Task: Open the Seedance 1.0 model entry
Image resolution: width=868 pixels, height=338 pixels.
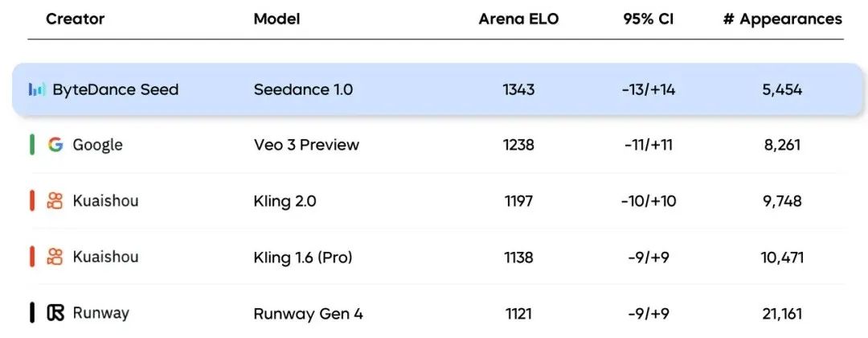Action: coord(303,89)
